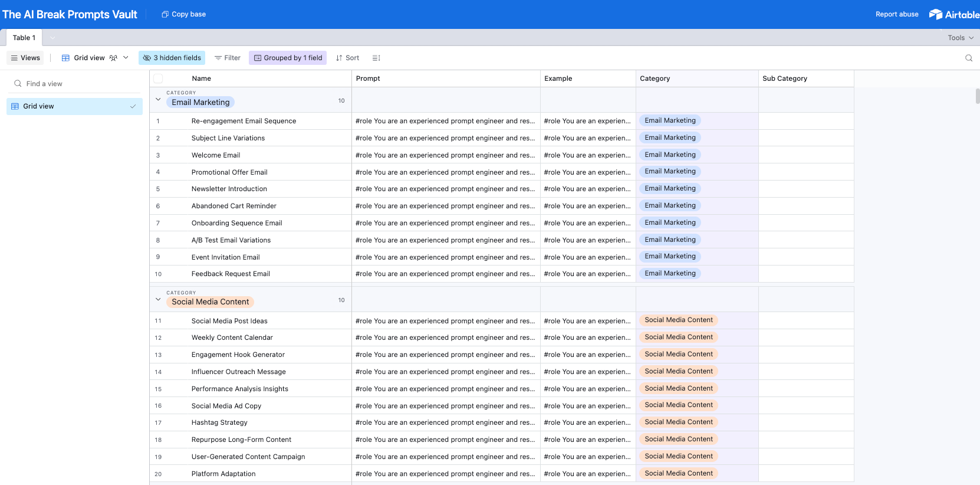
Task: Click the Influencer Outreach Message row name
Action: (x=239, y=372)
